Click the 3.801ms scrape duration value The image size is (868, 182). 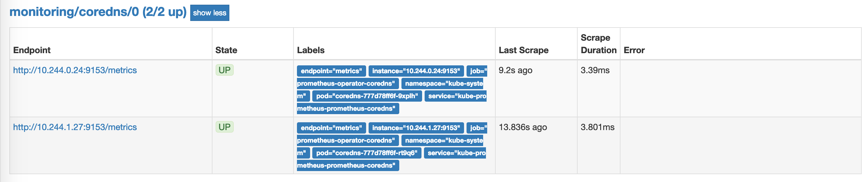click(x=597, y=127)
